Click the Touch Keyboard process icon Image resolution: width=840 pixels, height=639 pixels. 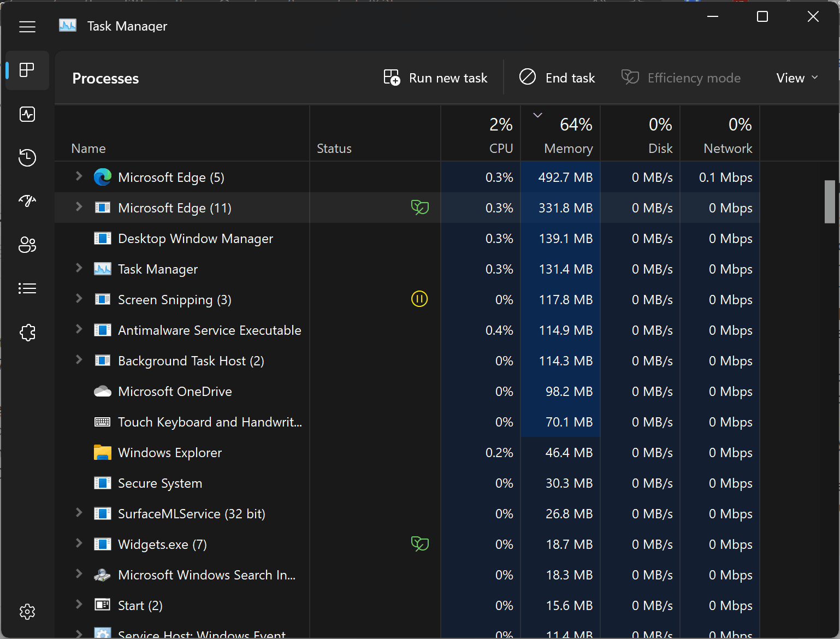point(103,422)
